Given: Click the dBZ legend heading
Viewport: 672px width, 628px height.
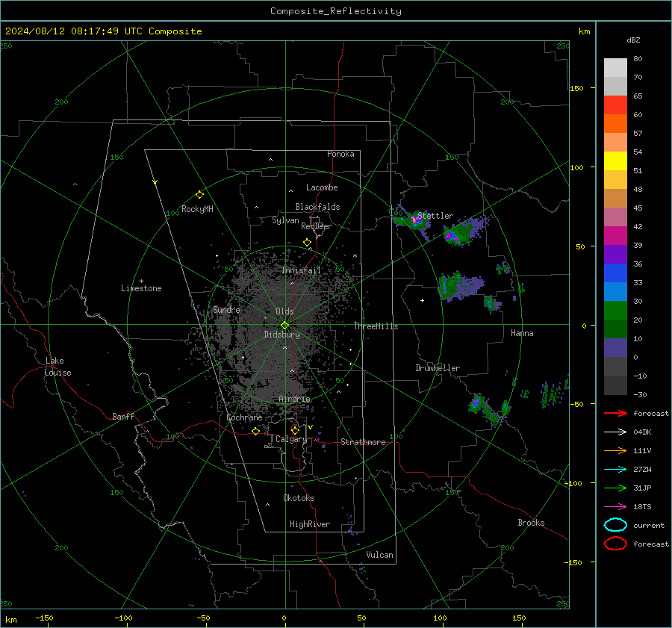Looking at the screenshot, I should tap(633, 40).
